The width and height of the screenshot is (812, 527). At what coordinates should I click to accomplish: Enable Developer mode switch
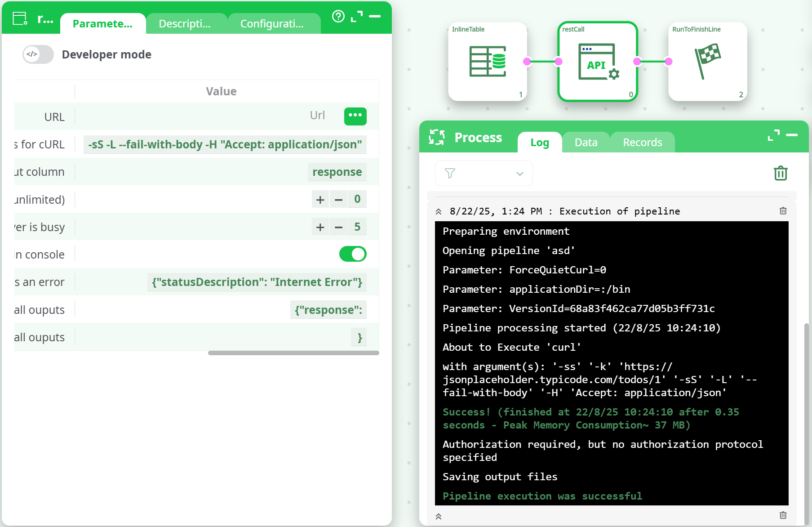click(38, 54)
